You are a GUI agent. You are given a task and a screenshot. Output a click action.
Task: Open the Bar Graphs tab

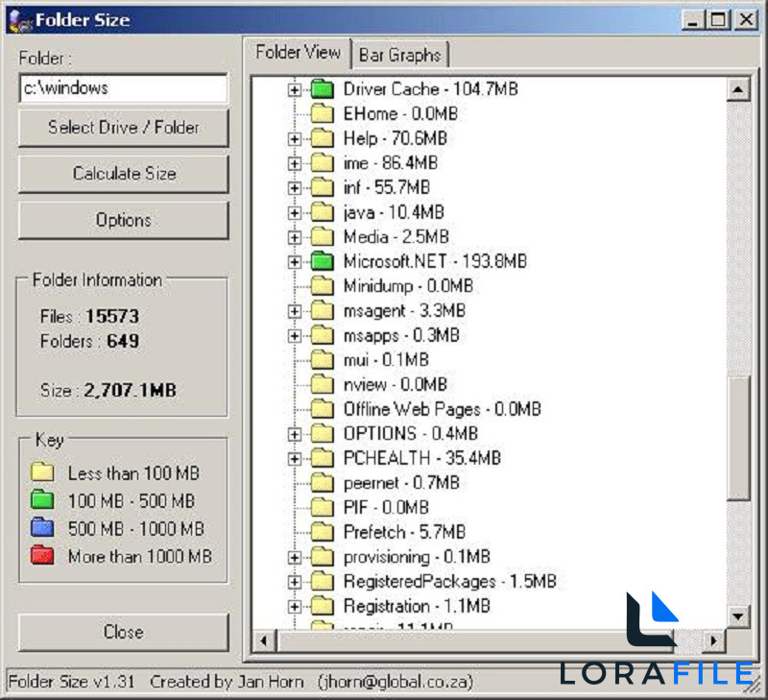(399, 55)
